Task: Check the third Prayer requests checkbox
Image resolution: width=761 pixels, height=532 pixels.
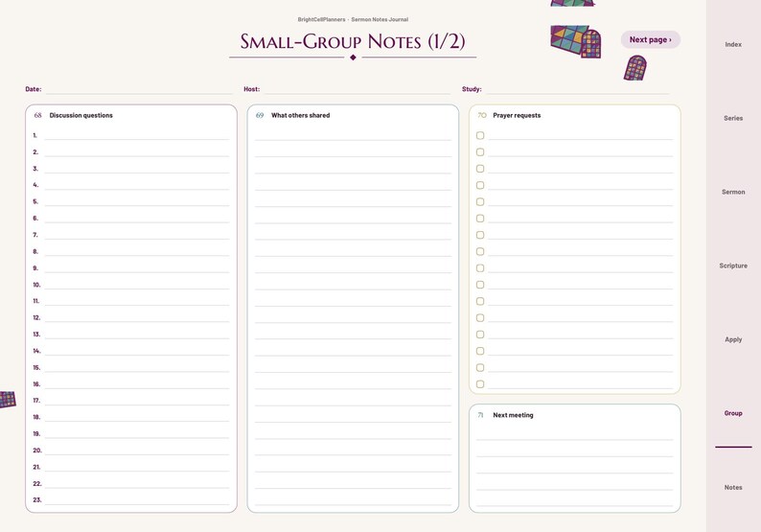Action: [x=480, y=169]
